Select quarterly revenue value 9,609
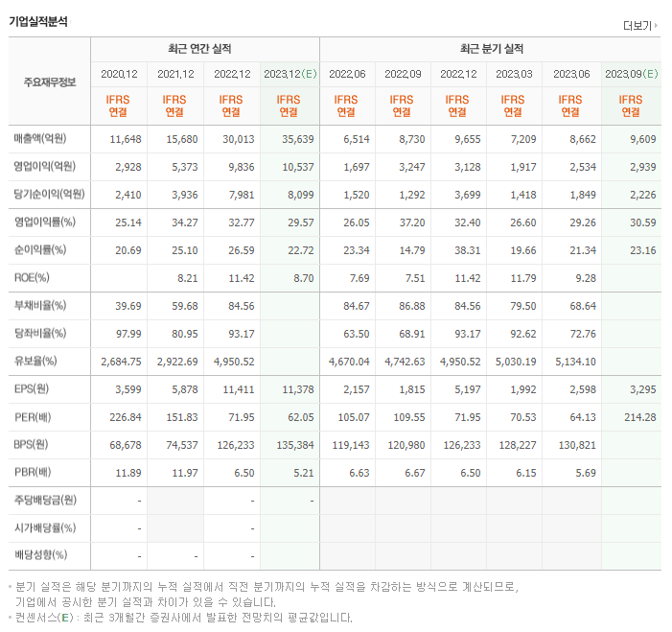The width and height of the screenshot is (672, 632). (643, 139)
